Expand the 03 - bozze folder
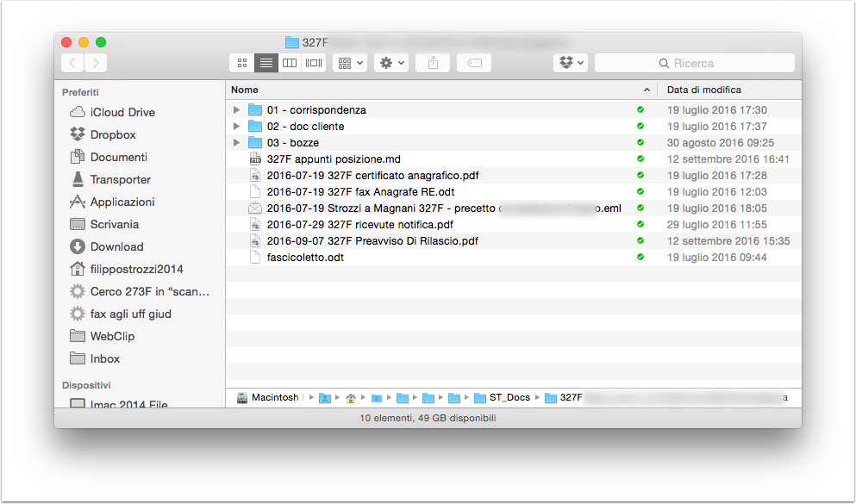Viewport: 856px width, 504px height. [236, 142]
